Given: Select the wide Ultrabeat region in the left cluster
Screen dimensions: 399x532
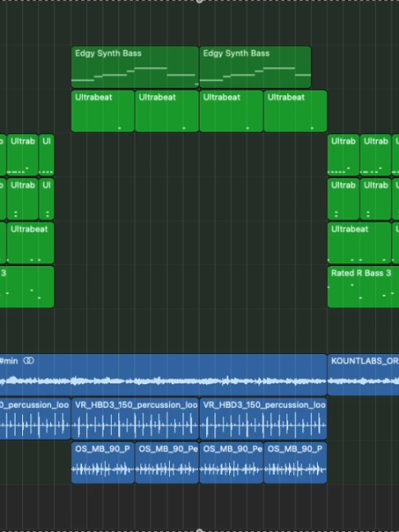Looking at the screenshot, I should (x=30, y=243).
